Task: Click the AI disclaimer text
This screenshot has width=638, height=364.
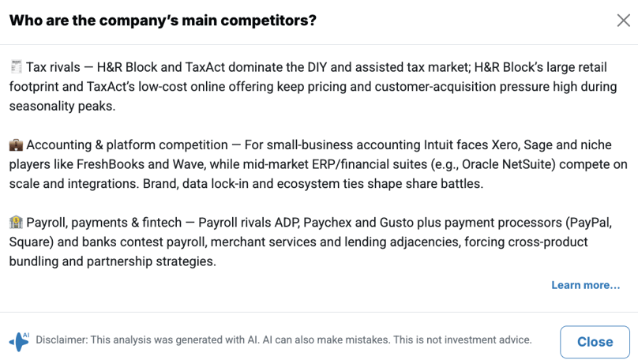Action: [283, 340]
